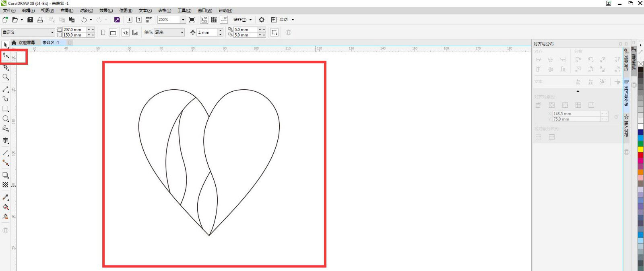Open the units dropdown showing 毫米

pyautogui.click(x=182, y=32)
